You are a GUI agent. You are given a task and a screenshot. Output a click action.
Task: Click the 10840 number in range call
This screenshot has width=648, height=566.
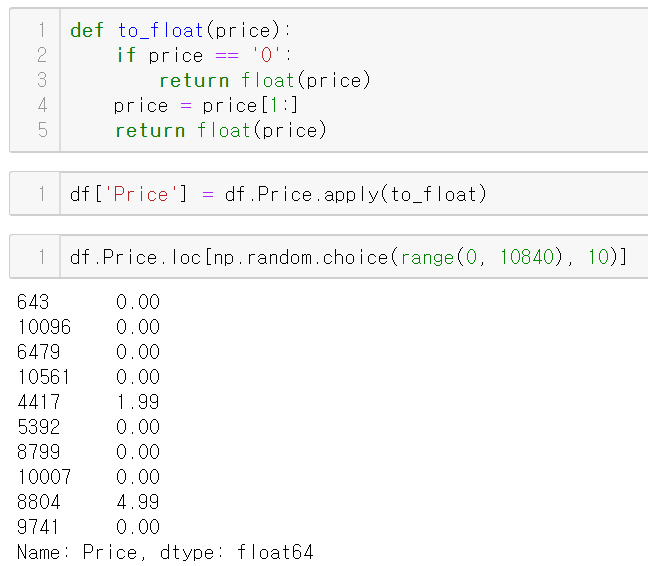(x=527, y=257)
